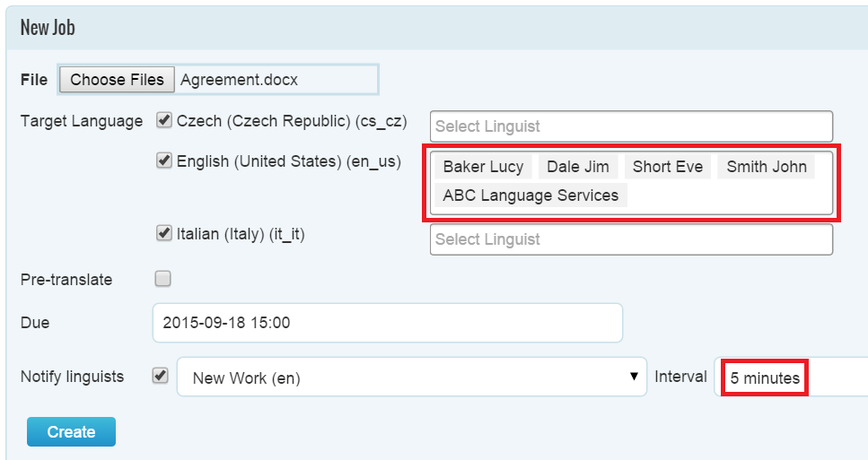
Task: Select the Smith John linguist tag
Action: [x=766, y=167]
